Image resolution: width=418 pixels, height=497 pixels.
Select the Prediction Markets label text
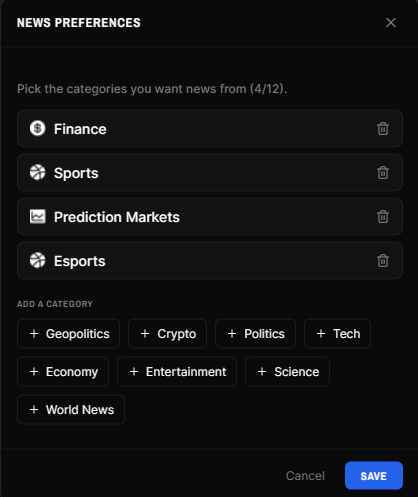(117, 217)
